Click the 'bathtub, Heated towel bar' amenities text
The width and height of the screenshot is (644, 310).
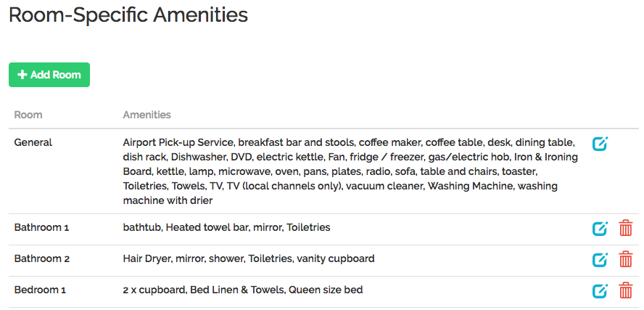226,227
